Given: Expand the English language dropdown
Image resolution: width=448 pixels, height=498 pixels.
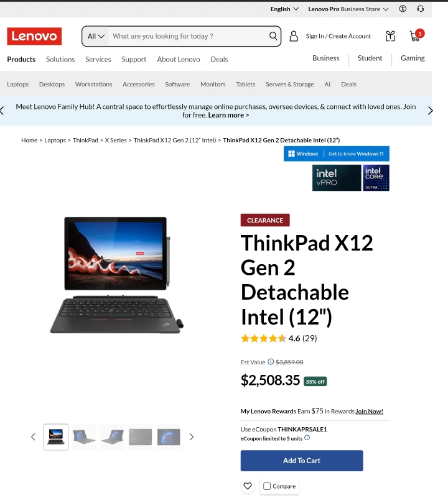Looking at the screenshot, I should pos(284,9).
